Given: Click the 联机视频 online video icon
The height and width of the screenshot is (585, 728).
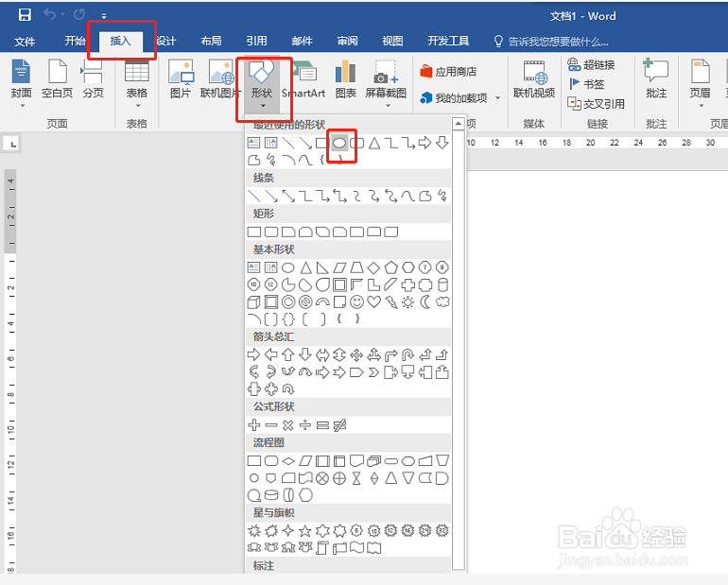Looking at the screenshot, I should tap(534, 78).
